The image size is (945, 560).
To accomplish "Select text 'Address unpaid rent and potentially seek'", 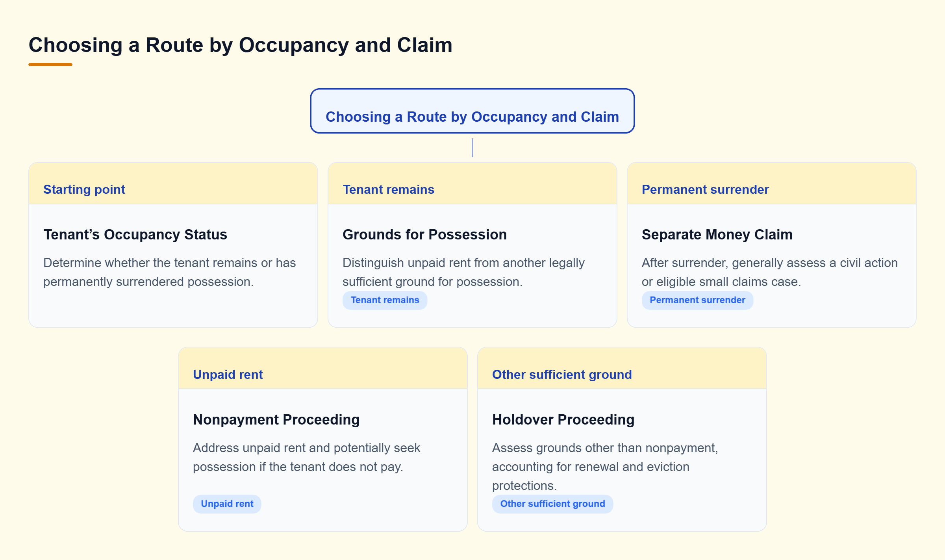I will coord(307,448).
